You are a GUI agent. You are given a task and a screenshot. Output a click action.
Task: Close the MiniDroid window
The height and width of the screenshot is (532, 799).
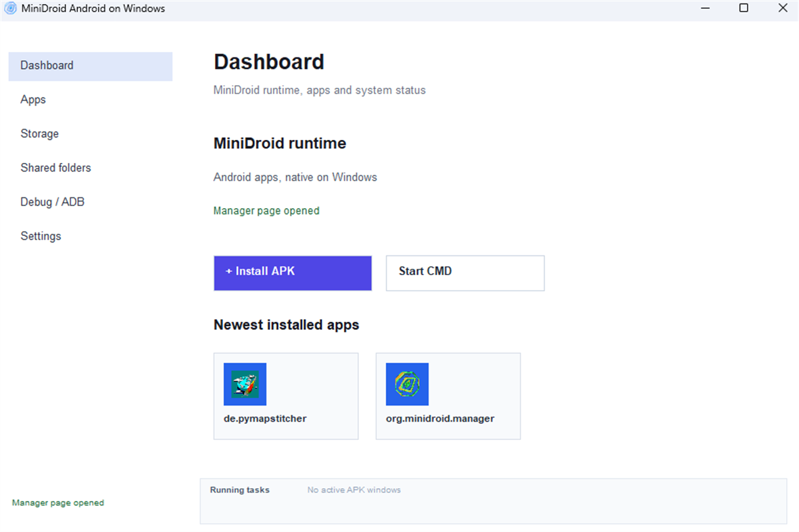pyautogui.click(x=783, y=8)
